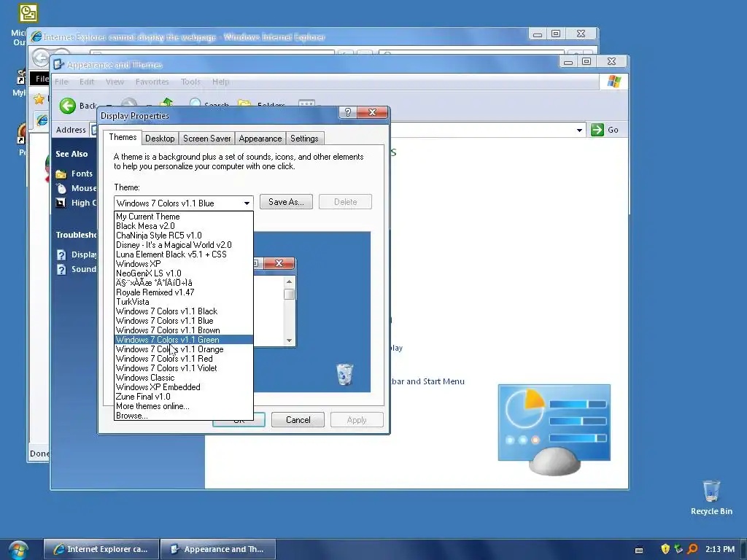Open the Settings tab
The image size is (747, 560).
pyautogui.click(x=304, y=139)
